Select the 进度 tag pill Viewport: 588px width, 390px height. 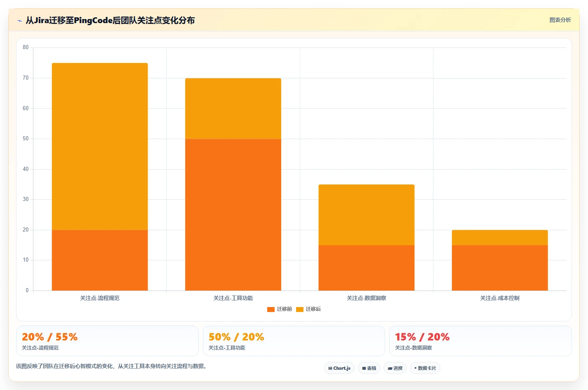point(395,368)
